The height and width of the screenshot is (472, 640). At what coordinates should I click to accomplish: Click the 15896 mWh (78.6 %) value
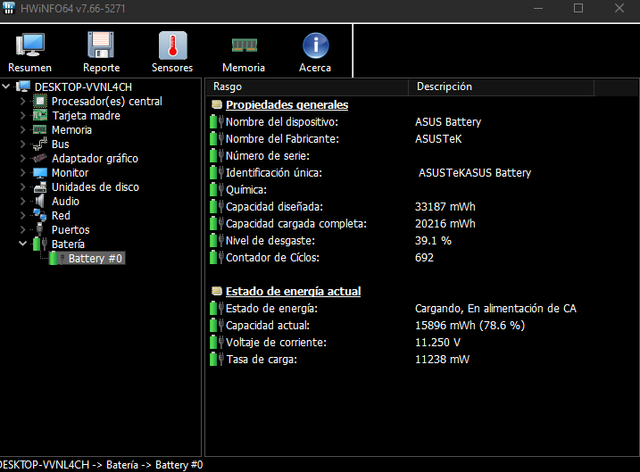click(x=470, y=325)
